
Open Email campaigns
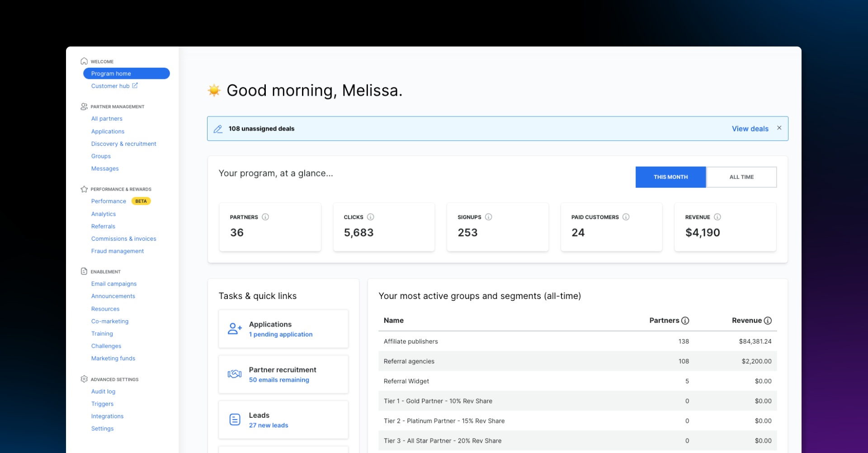point(114,284)
